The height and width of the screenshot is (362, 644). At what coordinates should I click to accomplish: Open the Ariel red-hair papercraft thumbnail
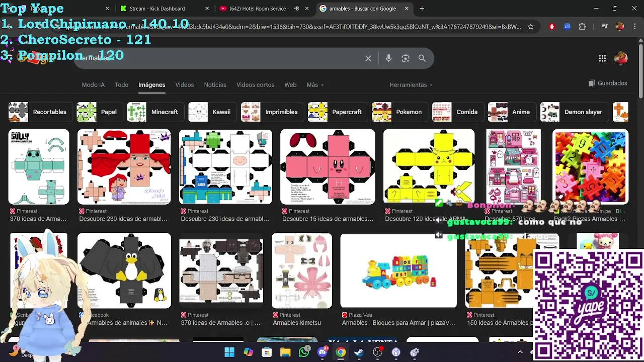pos(124,167)
